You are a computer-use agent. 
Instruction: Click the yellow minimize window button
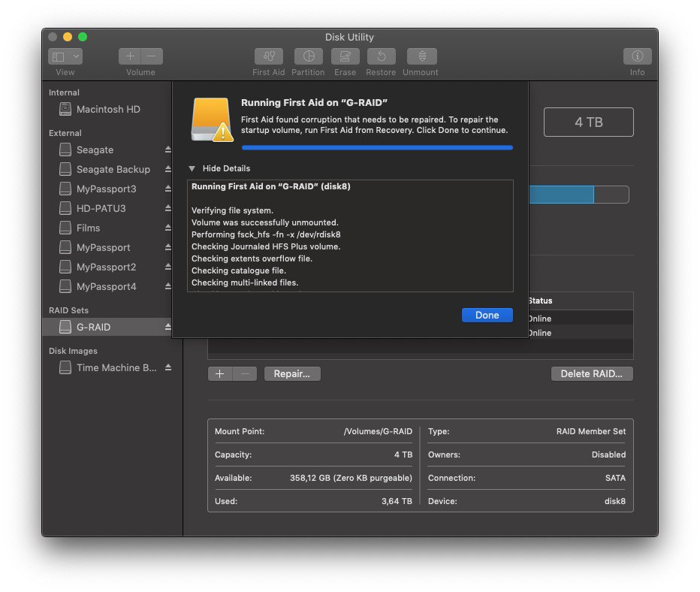click(68, 37)
